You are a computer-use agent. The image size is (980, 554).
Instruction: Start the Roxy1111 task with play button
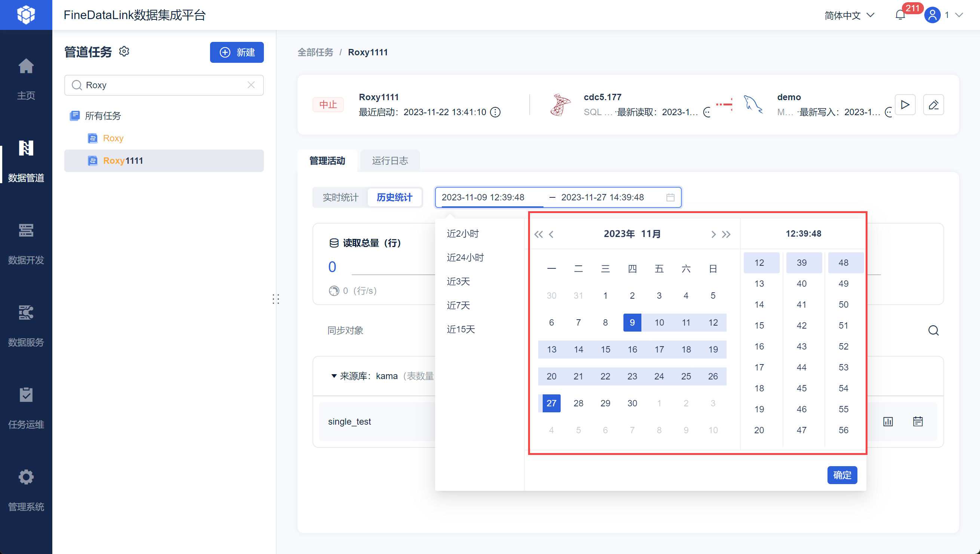tap(905, 104)
